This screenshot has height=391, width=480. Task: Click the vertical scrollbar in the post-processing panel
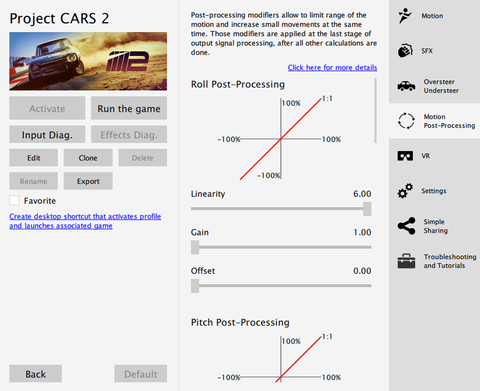point(376,111)
